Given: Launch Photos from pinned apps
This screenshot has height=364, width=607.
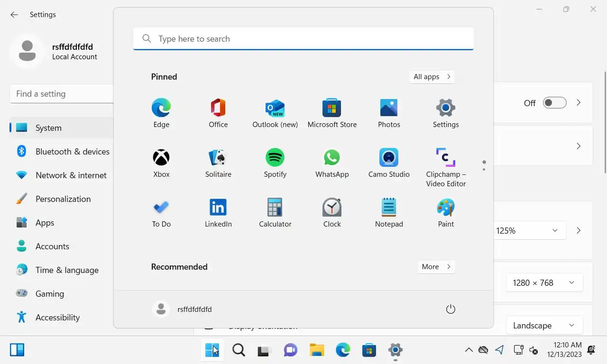Looking at the screenshot, I should tap(389, 113).
